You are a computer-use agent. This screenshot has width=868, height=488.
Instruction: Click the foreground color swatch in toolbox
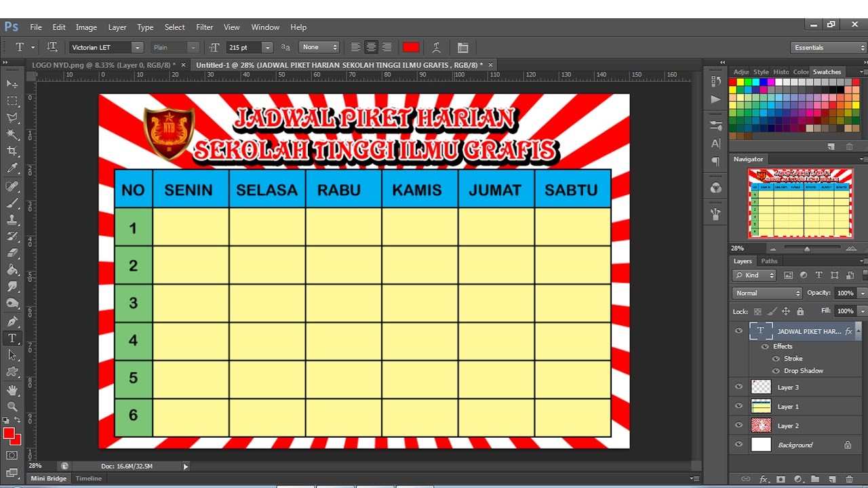[x=9, y=433]
